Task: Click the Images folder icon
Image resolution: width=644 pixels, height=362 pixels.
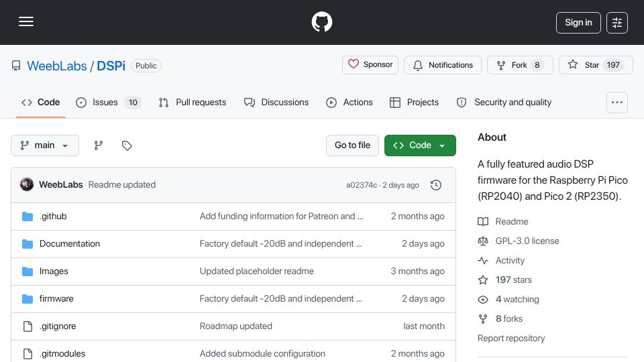Action: (28, 271)
